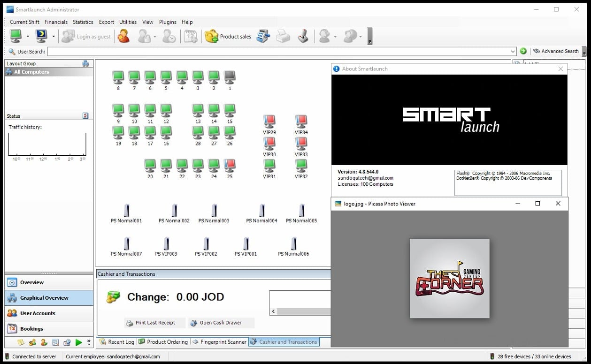Click the chat bubble user icon

tap(350, 36)
